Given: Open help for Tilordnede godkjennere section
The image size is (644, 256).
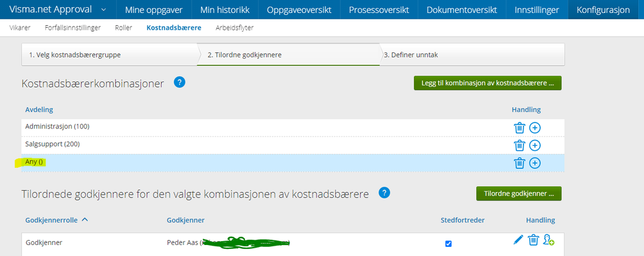Looking at the screenshot, I should 384,193.
